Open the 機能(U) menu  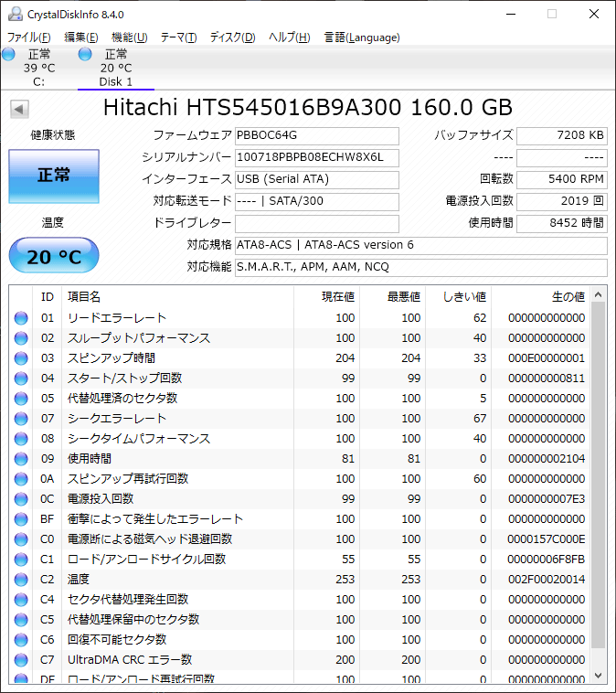pos(130,37)
